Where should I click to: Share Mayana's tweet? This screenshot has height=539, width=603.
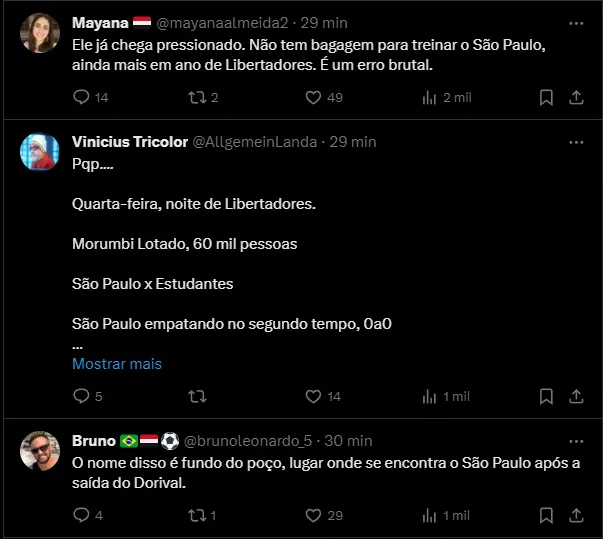[576, 97]
